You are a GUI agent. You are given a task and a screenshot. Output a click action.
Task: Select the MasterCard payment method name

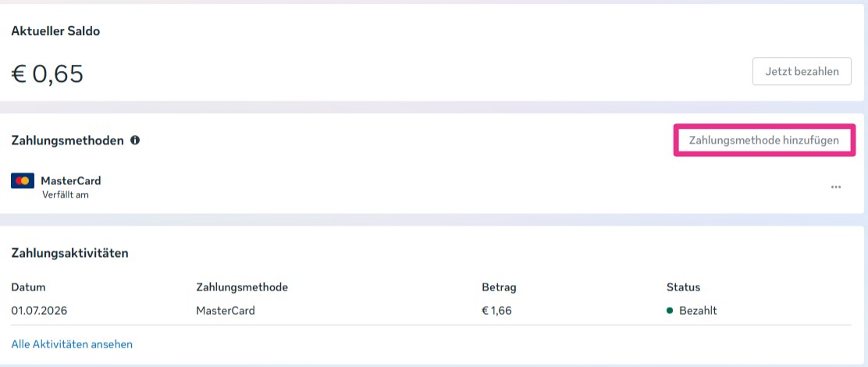pyautogui.click(x=71, y=180)
